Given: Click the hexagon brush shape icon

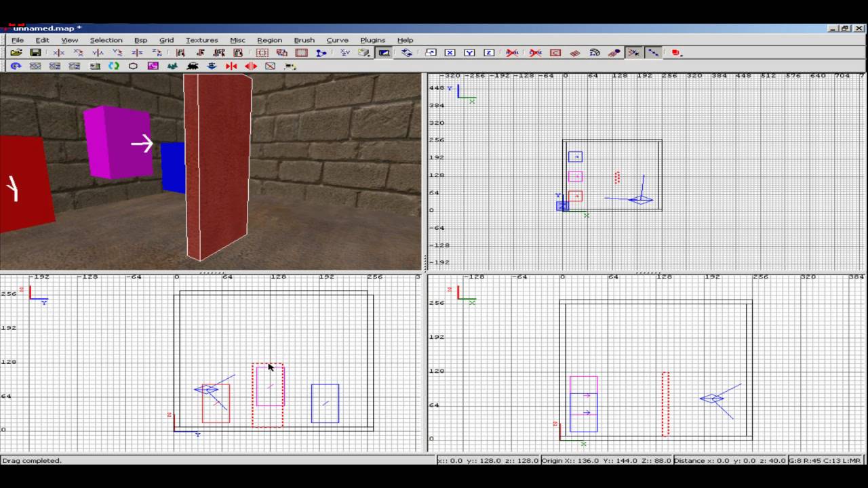Looking at the screenshot, I should (133, 66).
